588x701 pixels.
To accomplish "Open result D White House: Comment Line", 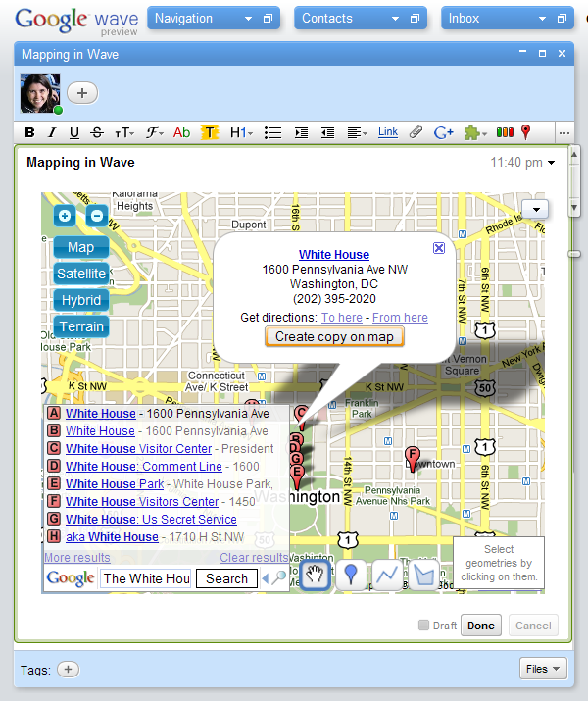I will click(x=143, y=467).
